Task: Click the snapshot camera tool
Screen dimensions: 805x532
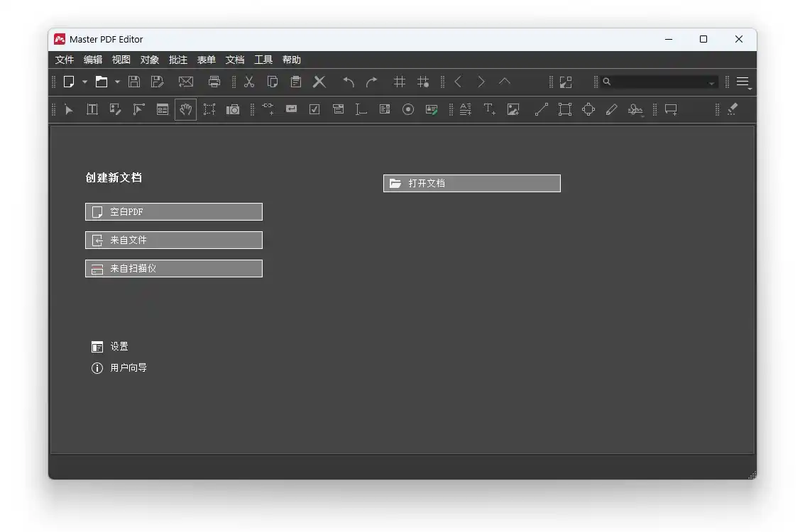Action: [233, 109]
